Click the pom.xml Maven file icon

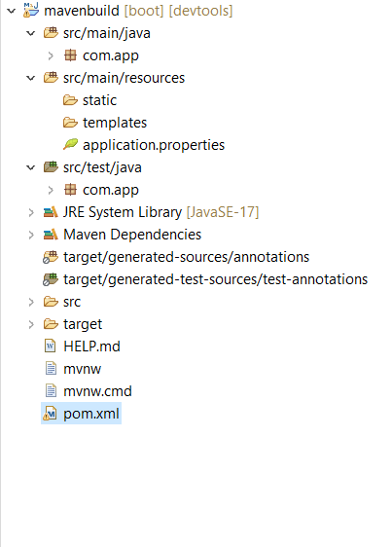click(51, 414)
